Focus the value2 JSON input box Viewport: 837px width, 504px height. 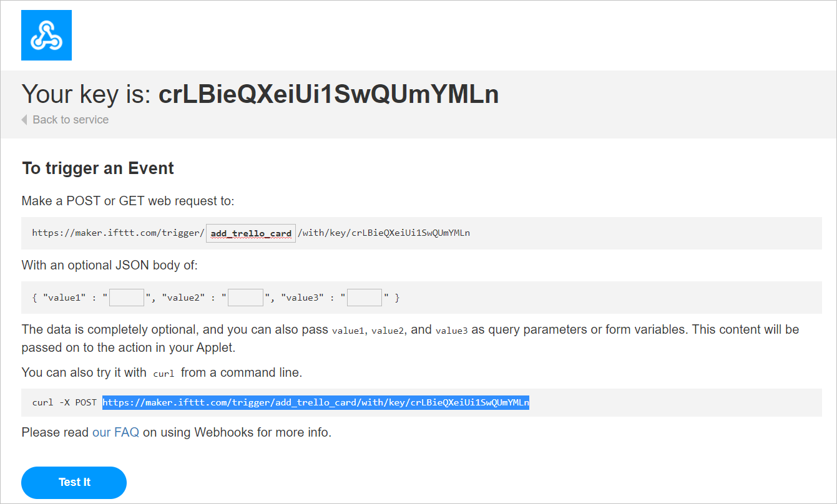245,298
